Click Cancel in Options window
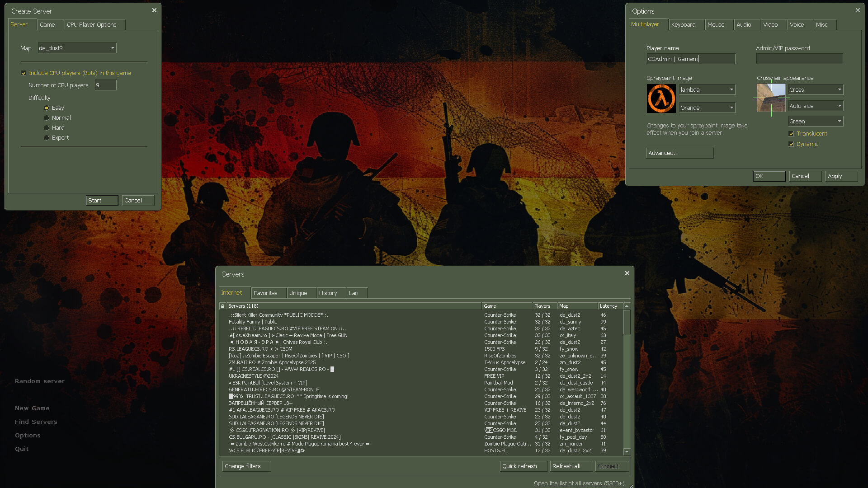868x488 pixels. point(805,176)
